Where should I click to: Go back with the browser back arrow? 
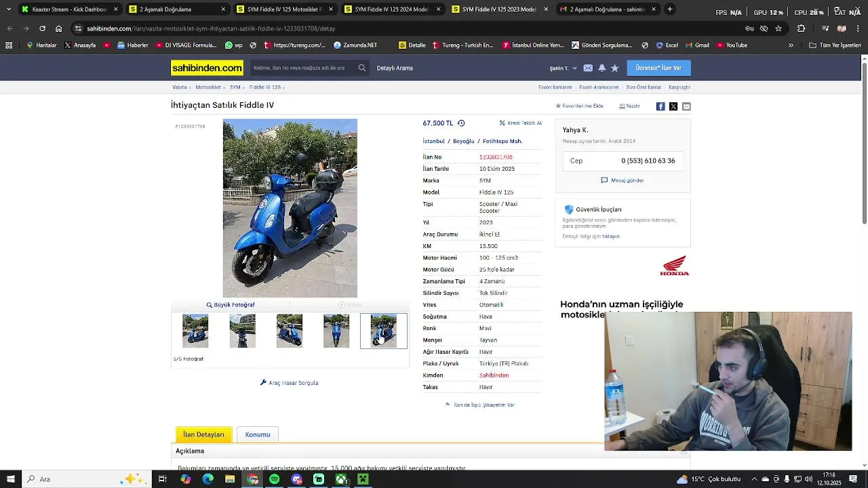[x=9, y=28]
